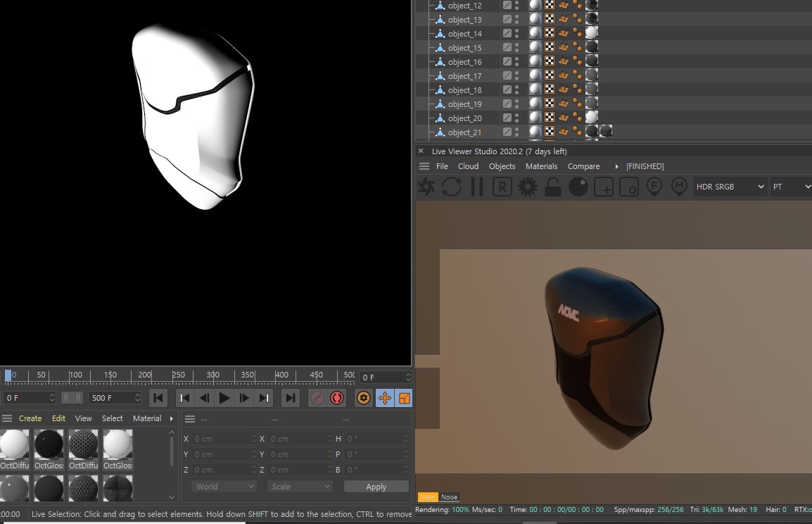
Task: Click the 500 F end frame field
Action: tap(115, 397)
